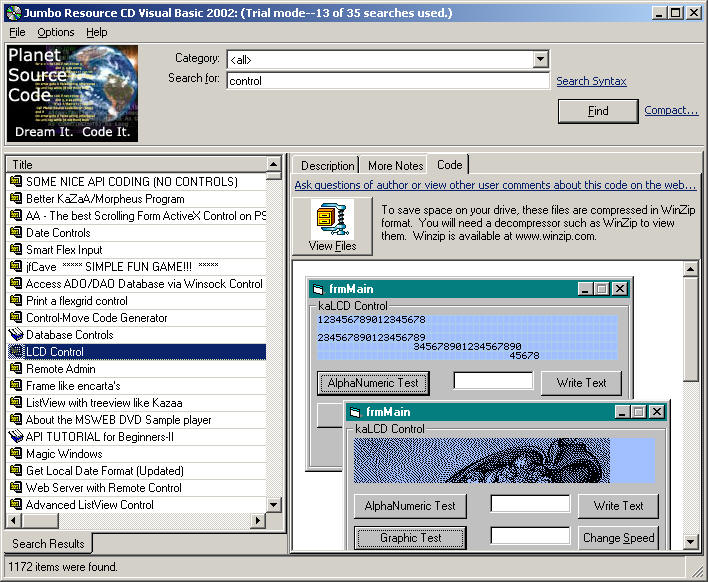
Task: Click the icon next to Frame like encarta's
Action: 16,386
